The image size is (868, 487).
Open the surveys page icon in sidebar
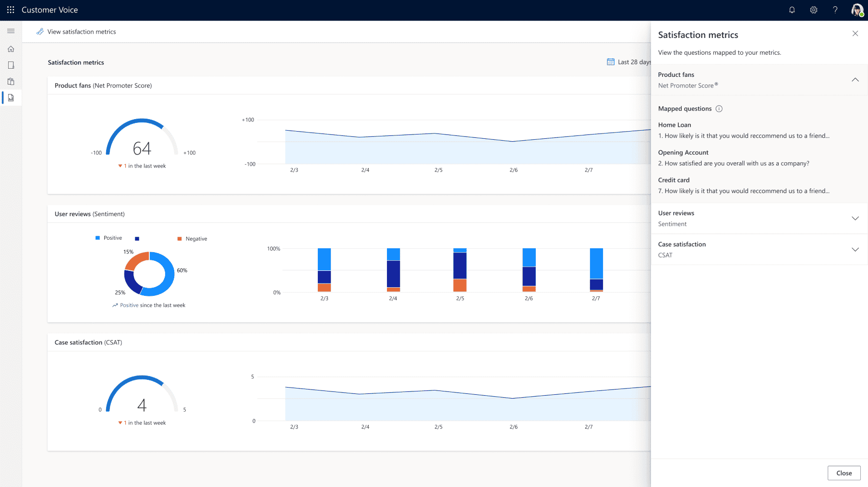[x=11, y=65]
